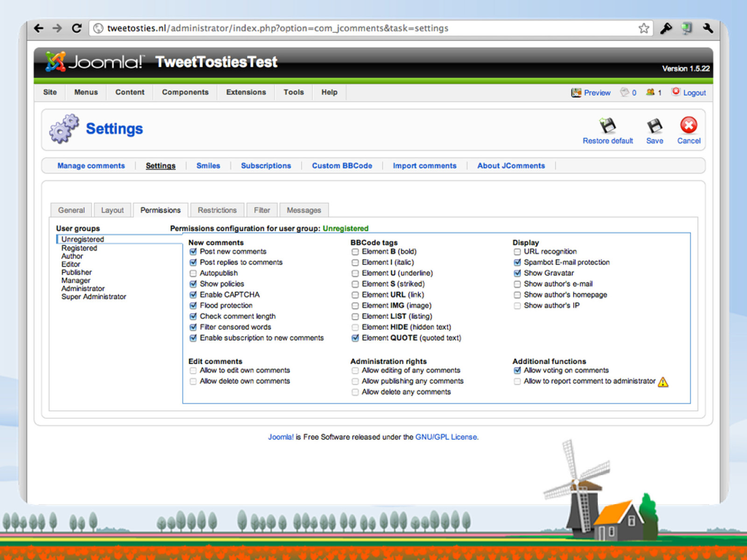Image resolution: width=747 pixels, height=560 pixels.
Task: Click the Logout icon
Action: [x=676, y=91]
